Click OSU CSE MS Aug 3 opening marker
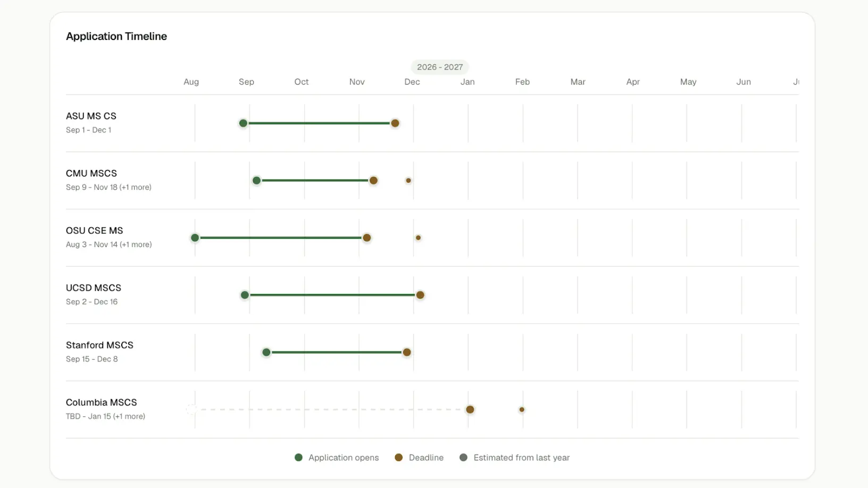 [195, 238]
